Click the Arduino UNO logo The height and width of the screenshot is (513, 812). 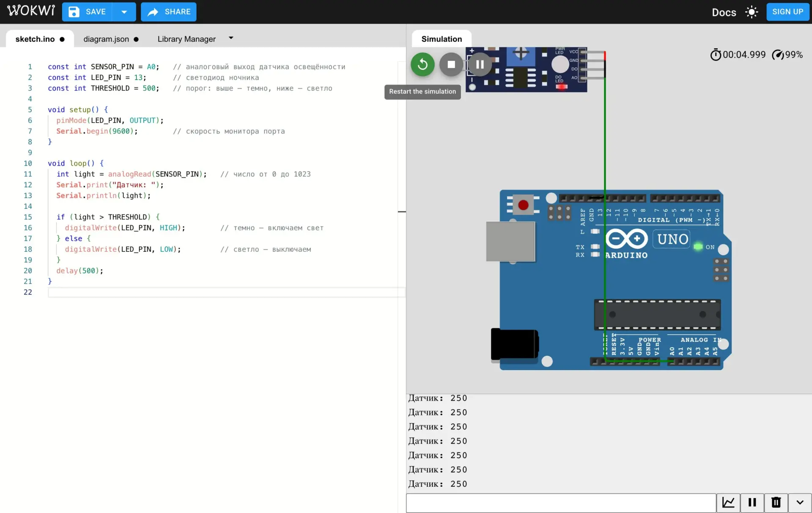tap(626, 239)
